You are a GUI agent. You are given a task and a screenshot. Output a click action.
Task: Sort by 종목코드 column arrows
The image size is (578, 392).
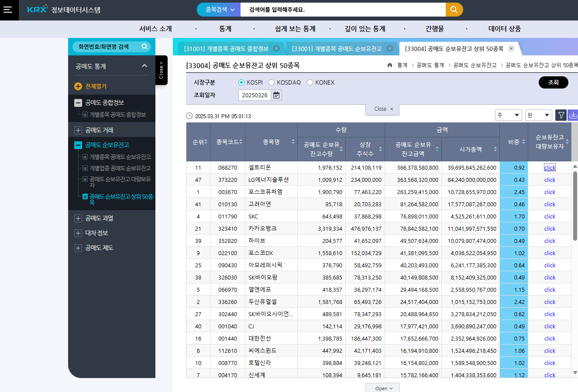[241, 142]
